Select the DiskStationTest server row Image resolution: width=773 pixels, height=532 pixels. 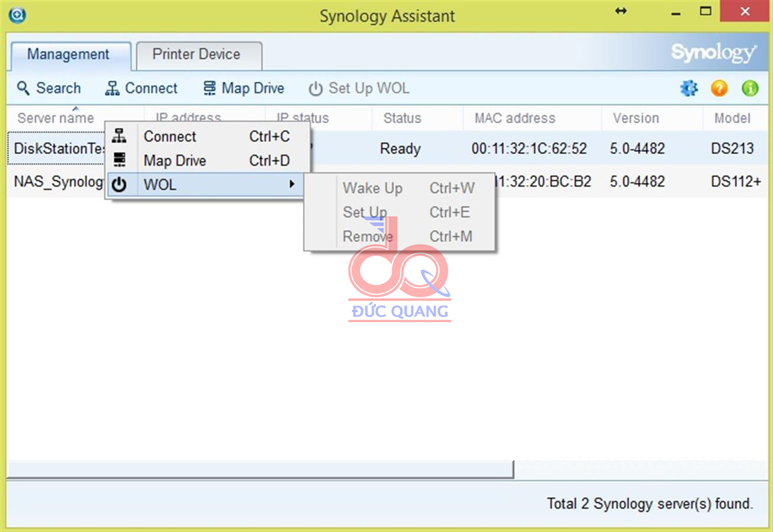387,148
